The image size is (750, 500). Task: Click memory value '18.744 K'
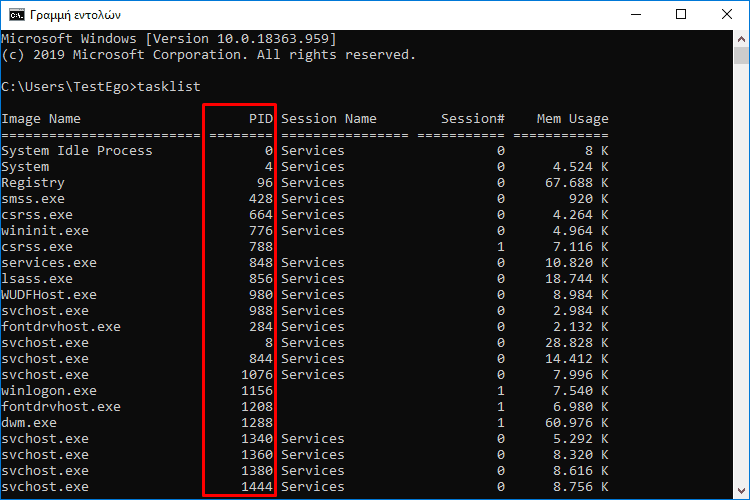point(577,278)
